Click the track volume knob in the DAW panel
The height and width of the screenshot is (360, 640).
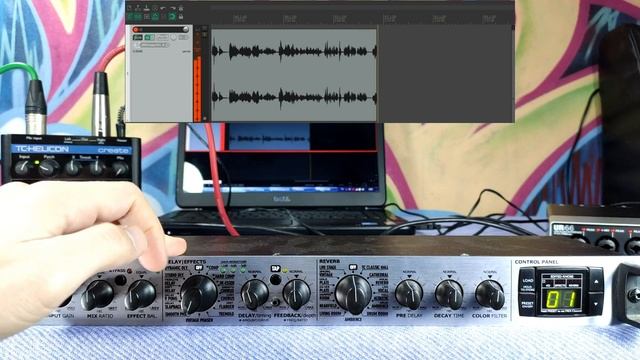pos(186,29)
